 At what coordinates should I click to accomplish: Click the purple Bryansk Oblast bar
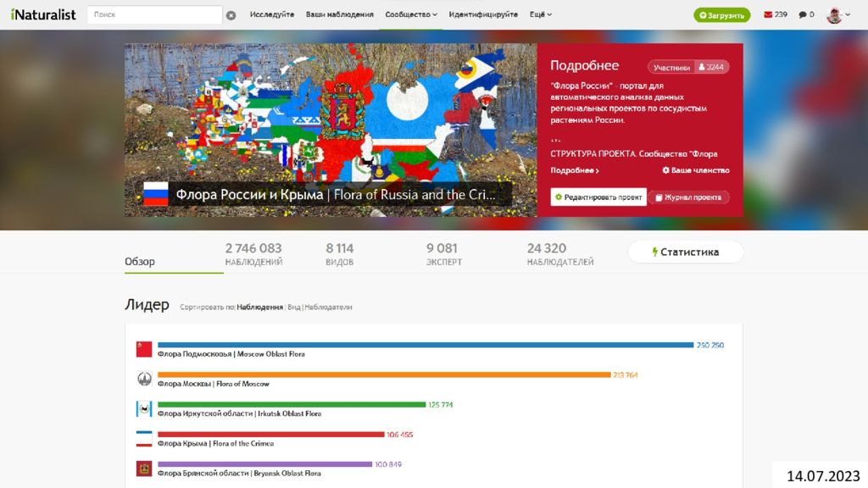click(265, 464)
